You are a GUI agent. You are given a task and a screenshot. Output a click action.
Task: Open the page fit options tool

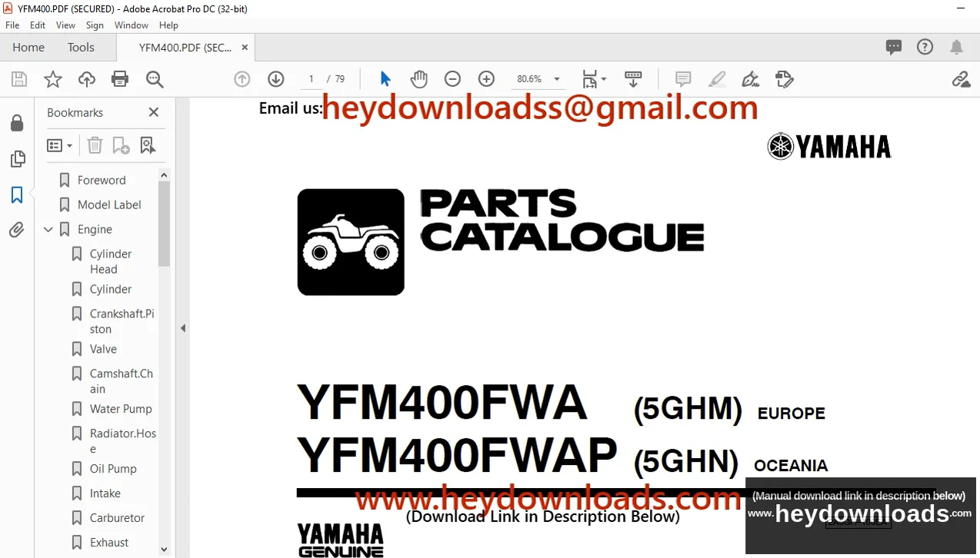[x=594, y=79]
